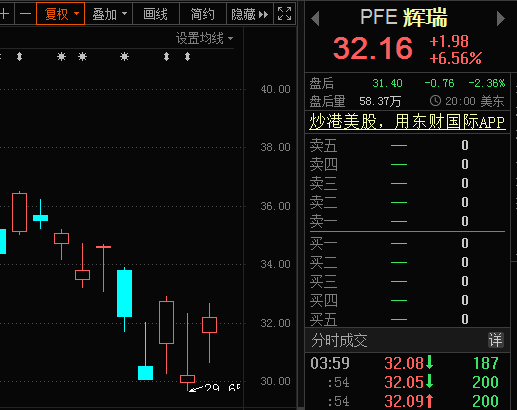This screenshot has width=517, height=410.
Task: Toggle the 隐藏 panel button
Action: [250, 14]
